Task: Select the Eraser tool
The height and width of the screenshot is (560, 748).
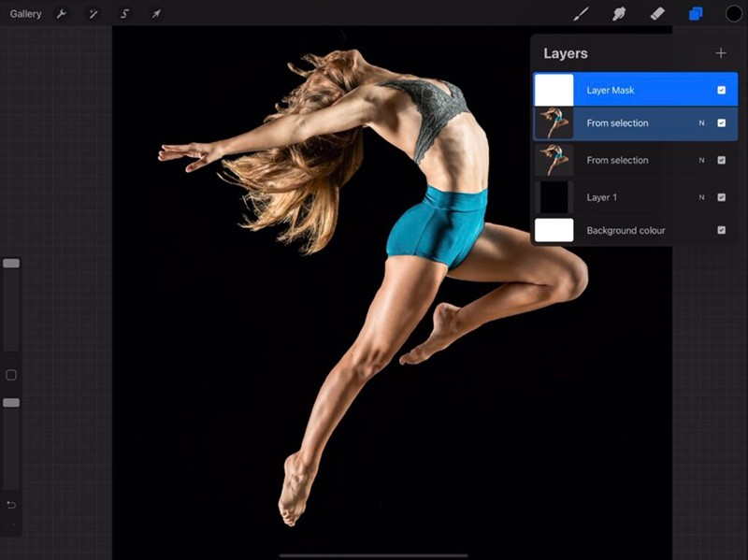Action: (x=656, y=13)
